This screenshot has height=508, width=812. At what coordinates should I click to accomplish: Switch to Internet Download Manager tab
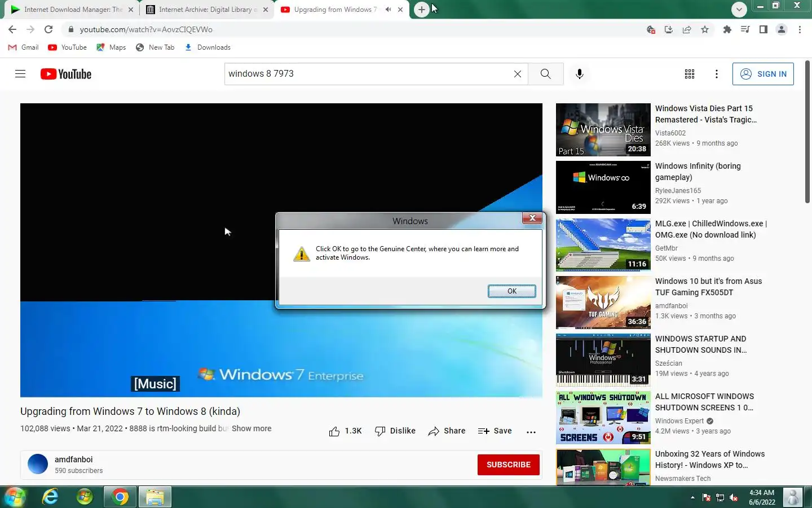point(72,10)
